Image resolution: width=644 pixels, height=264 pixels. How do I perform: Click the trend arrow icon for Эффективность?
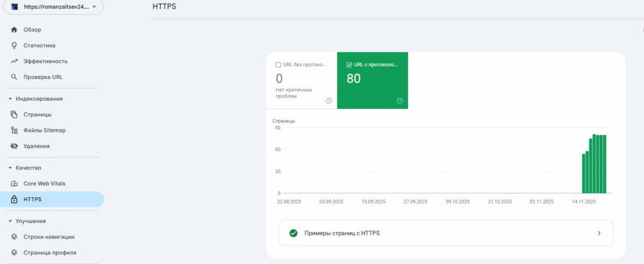point(14,61)
